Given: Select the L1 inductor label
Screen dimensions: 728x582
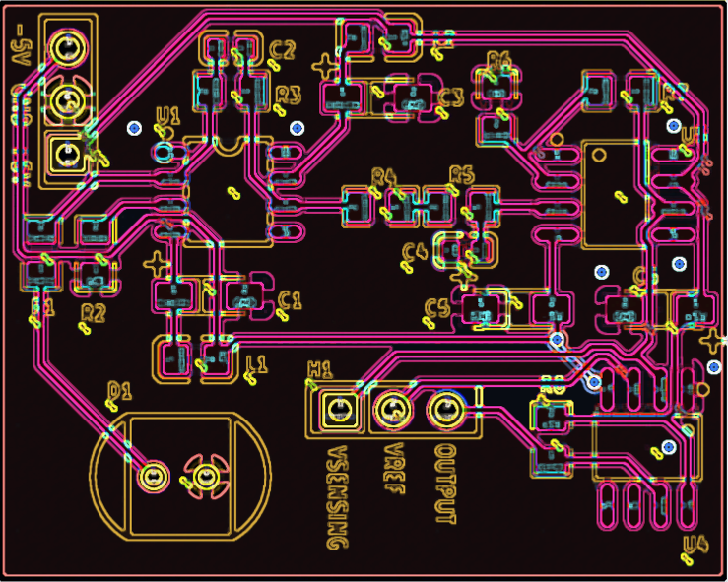Looking at the screenshot, I should click(x=255, y=363).
